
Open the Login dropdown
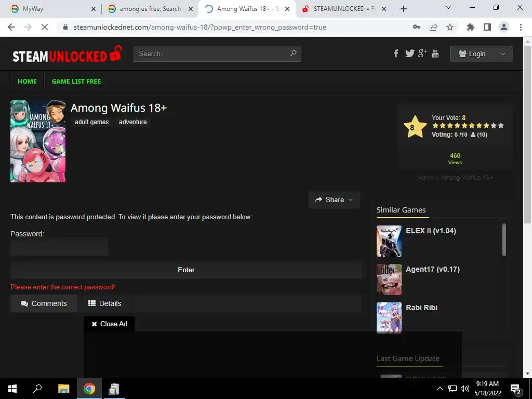point(481,54)
